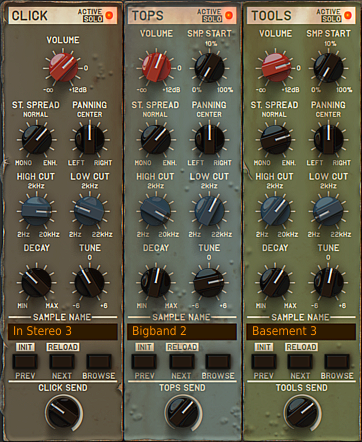Screen dimensions: 362x442
Task: Browse samples for the TOOLS channel
Action: (337, 361)
